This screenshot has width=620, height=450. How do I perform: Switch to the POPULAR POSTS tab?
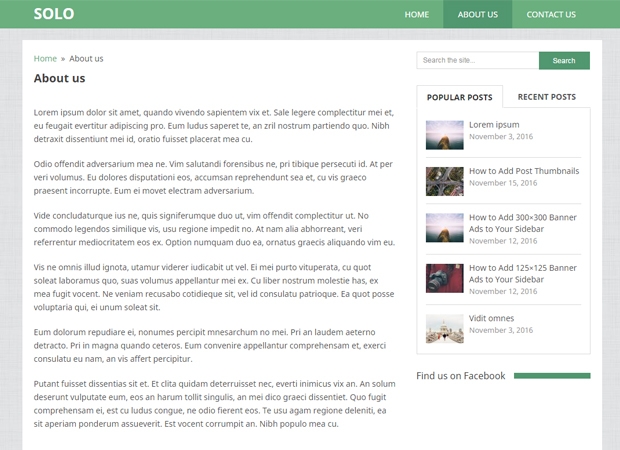point(459,97)
